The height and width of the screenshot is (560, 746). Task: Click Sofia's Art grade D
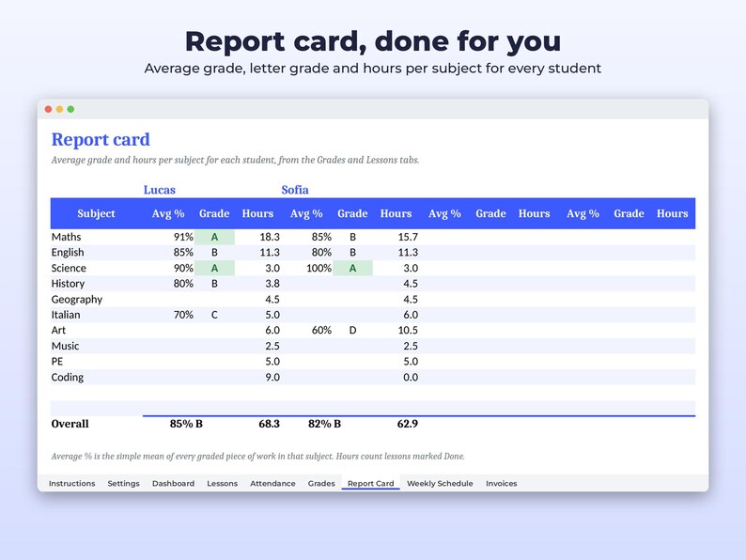pyautogui.click(x=352, y=330)
